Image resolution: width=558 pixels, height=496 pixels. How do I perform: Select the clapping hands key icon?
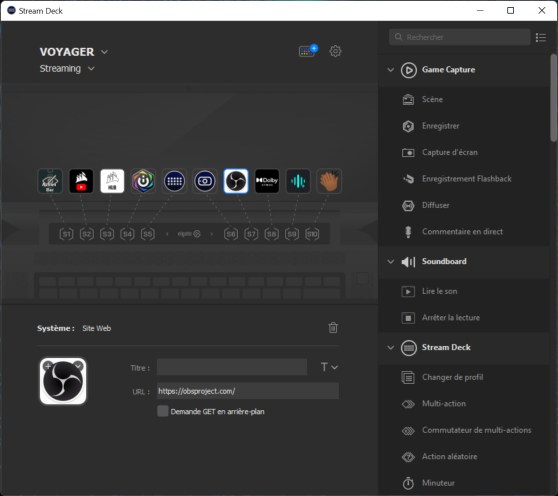(329, 181)
